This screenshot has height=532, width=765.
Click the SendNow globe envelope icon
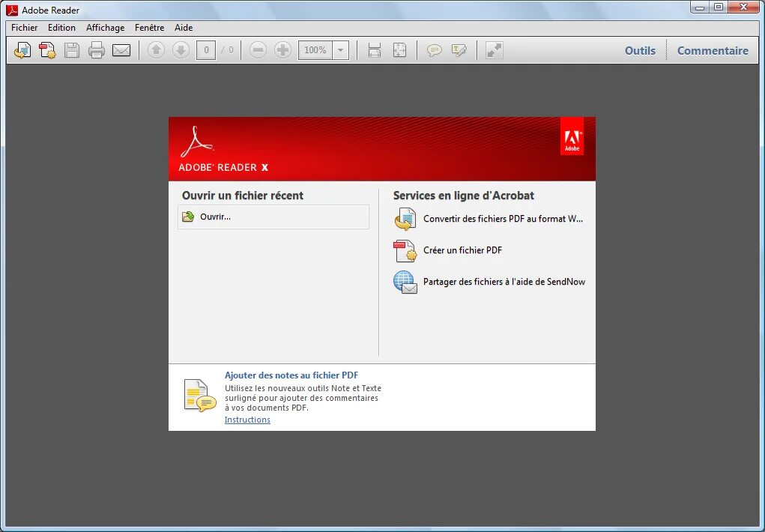[405, 282]
